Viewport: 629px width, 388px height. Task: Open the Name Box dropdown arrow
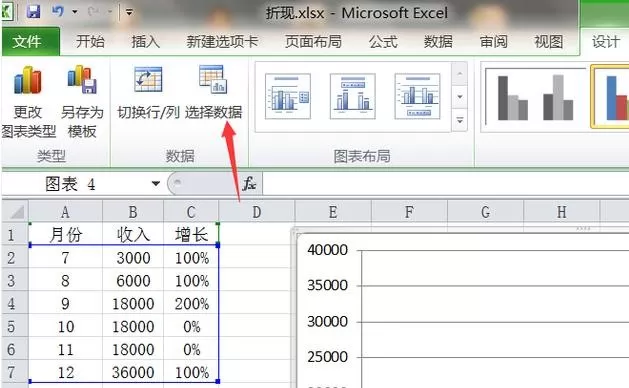[x=156, y=184]
